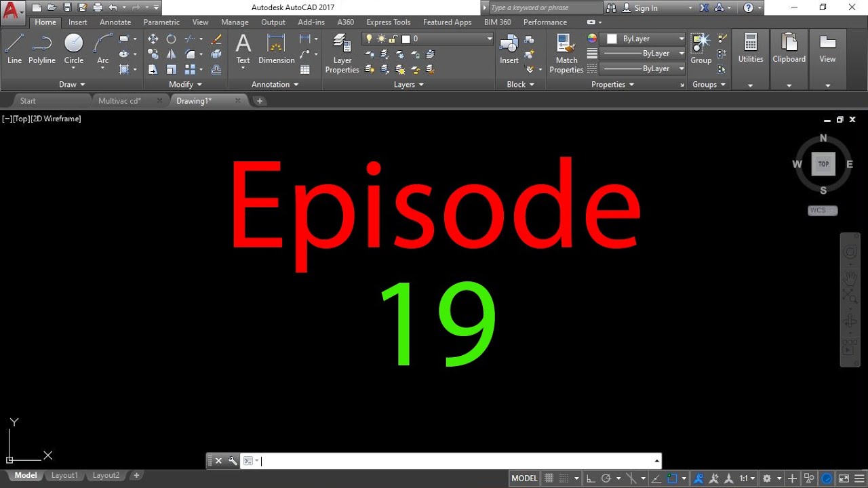The width and height of the screenshot is (868, 488).
Task: Insert a Table from Annotation panel
Action: click(x=305, y=69)
